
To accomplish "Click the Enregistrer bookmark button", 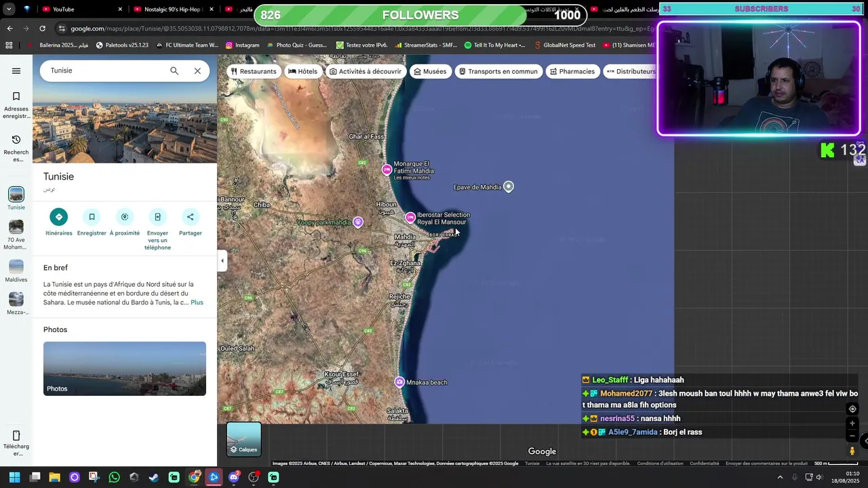I will (92, 222).
